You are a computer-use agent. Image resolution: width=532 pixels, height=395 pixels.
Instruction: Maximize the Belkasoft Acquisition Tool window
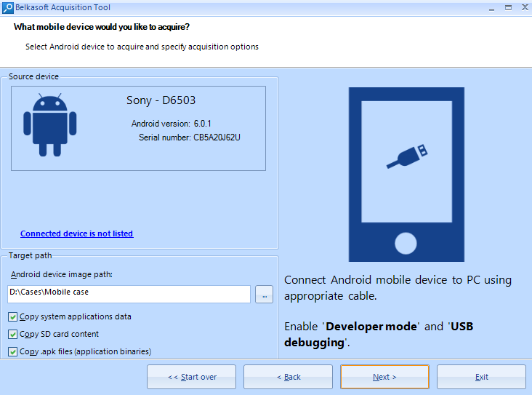(508, 7)
